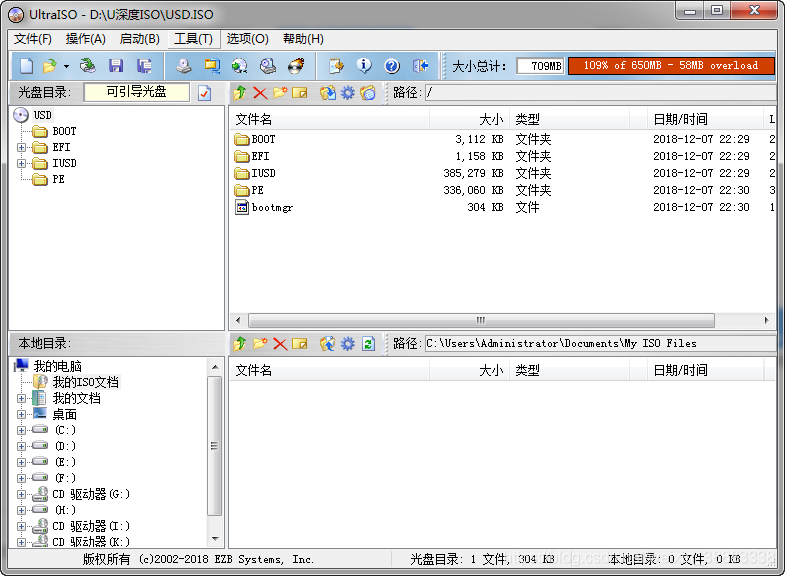Screen dimensions: 785x576
Task: Save the ISO with the floppy disk icon
Action: coord(116,66)
